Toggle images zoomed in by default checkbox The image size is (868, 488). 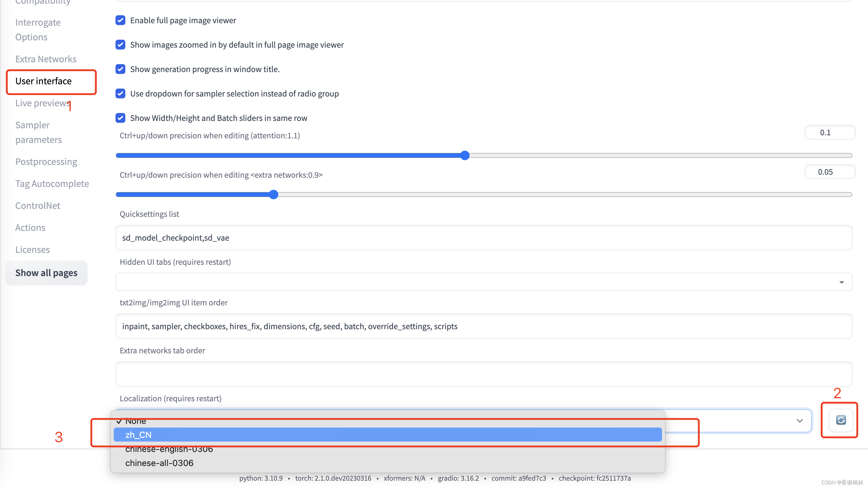(121, 45)
